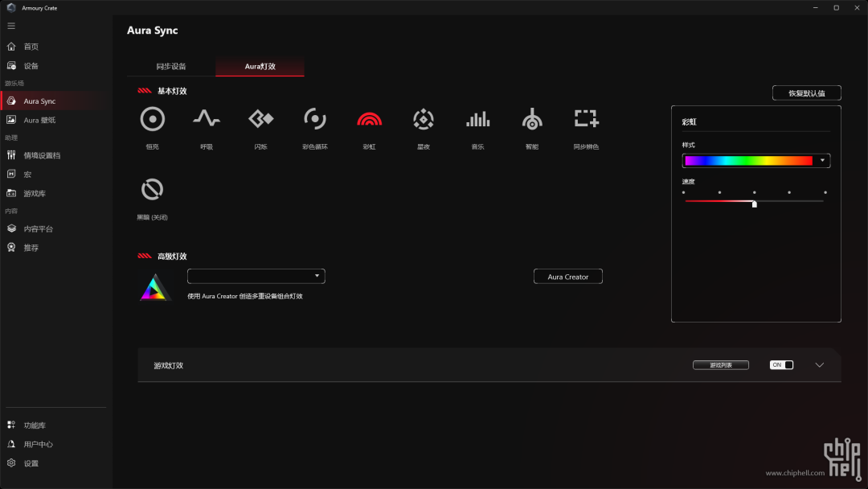Open the 样式 rainbow style dropdown
This screenshot has width=868, height=489.
[x=755, y=161]
